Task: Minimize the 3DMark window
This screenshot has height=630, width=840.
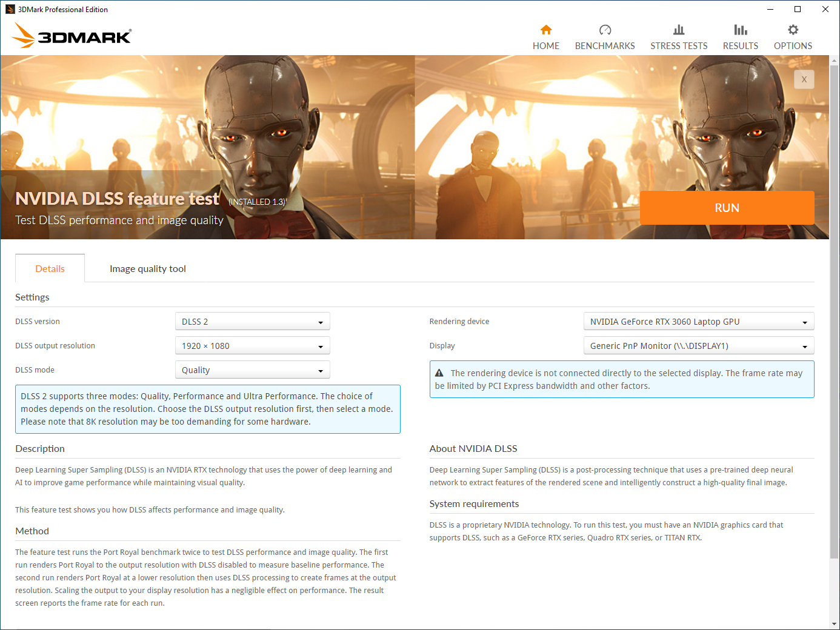Action: pos(770,9)
